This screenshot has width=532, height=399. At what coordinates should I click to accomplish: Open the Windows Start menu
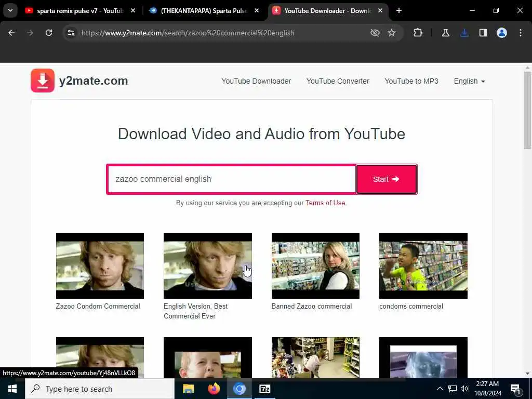12,389
